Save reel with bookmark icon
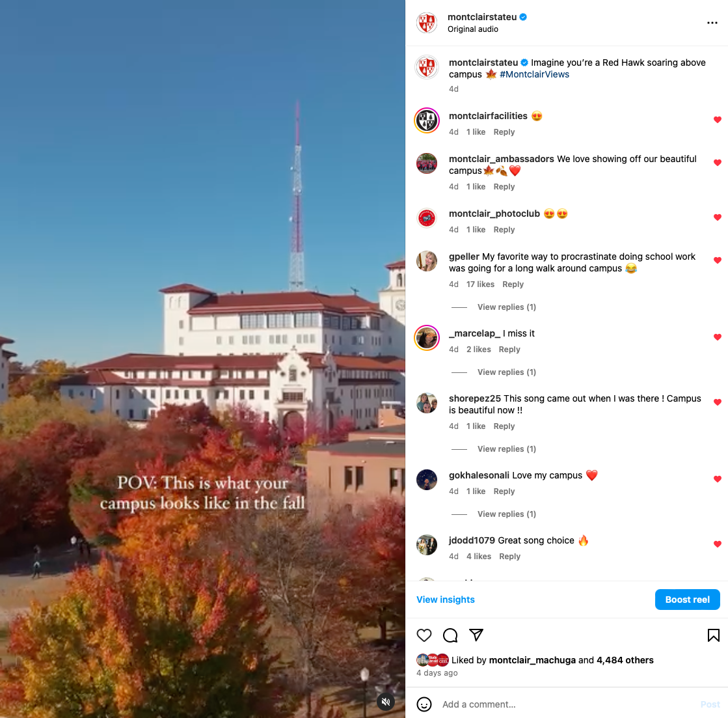 point(713,635)
